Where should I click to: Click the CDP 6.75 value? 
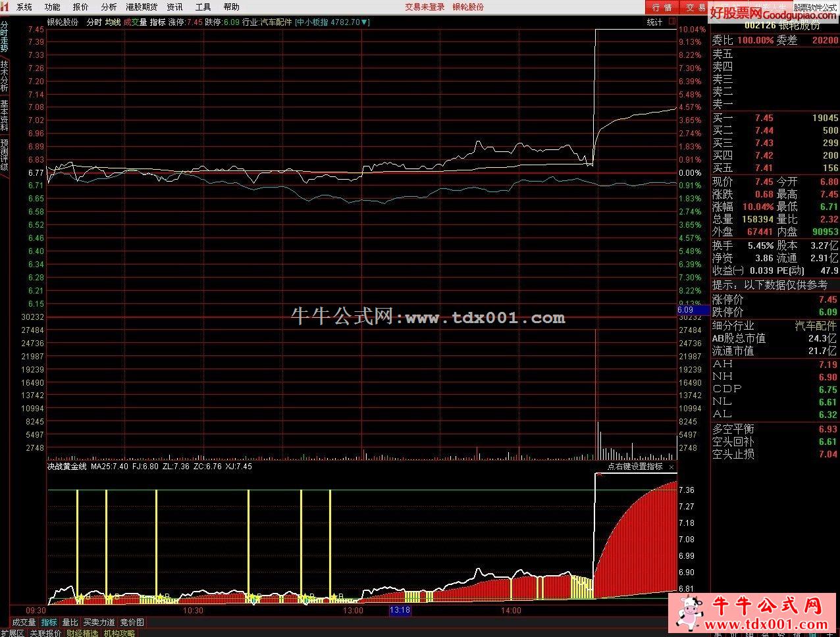click(x=827, y=390)
